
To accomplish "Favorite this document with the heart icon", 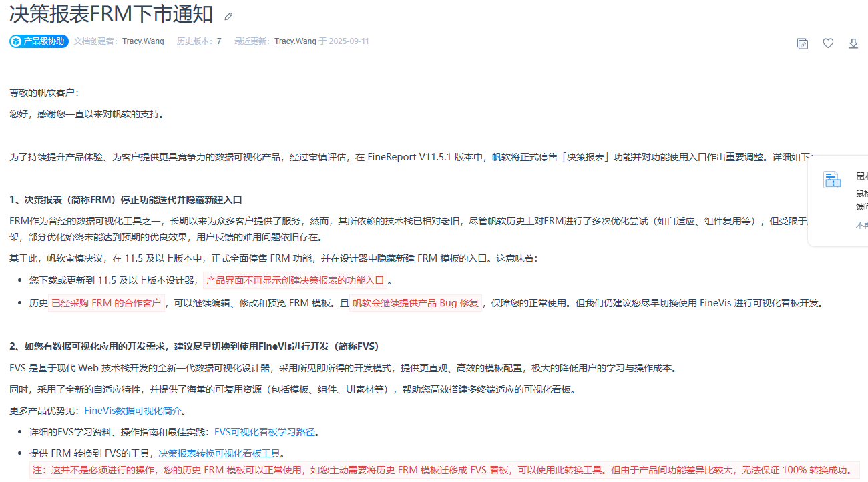I will (x=828, y=43).
